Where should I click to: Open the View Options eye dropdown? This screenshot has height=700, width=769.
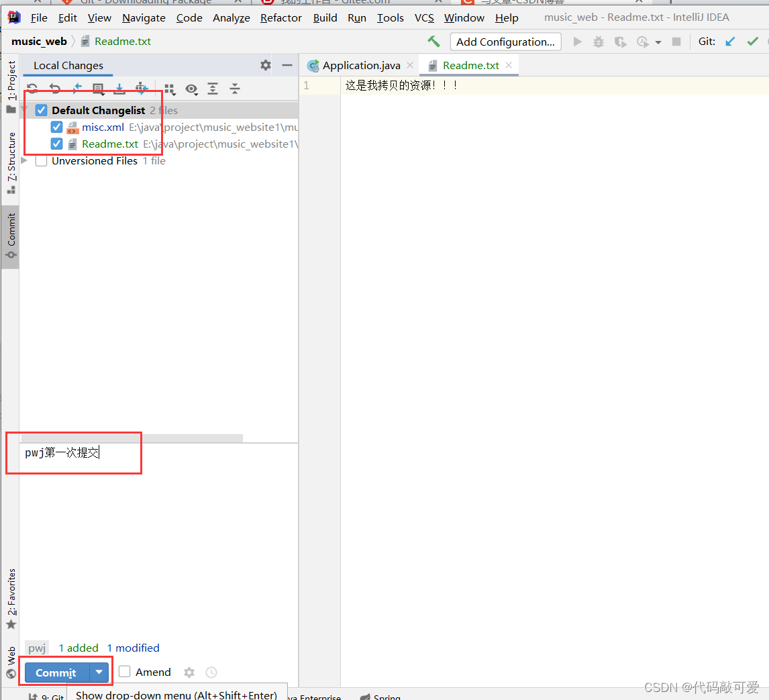pyautogui.click(x=191, y=89)
